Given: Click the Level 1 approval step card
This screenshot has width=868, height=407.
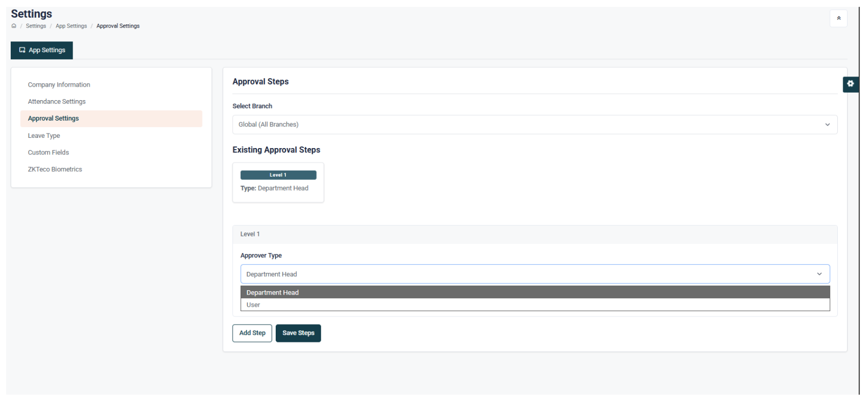Looking at the screenshot, I should (x=278, y=183).
